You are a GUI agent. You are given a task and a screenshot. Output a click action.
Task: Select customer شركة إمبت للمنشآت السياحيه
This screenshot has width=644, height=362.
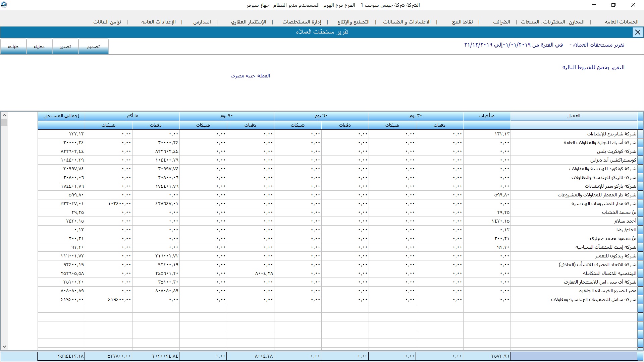(x=574, y=247)
